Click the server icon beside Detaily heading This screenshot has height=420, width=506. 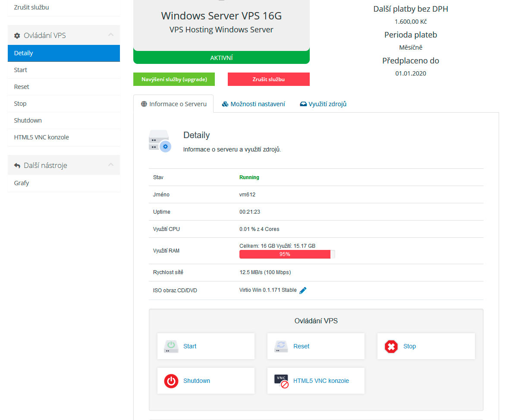coord(159,140)
